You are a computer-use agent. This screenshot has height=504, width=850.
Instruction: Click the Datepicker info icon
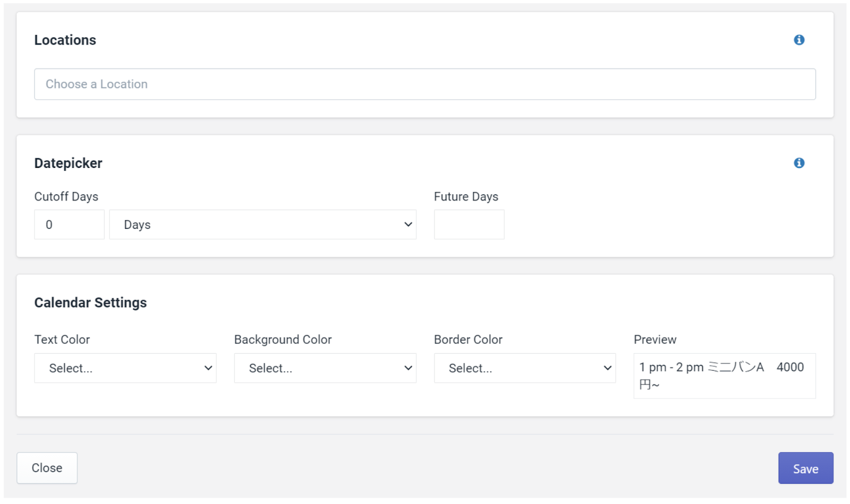coord(798,163)
